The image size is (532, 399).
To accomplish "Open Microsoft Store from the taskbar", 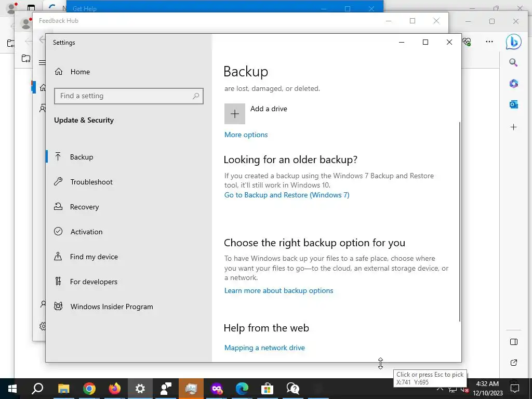I will tap(268, 388).
